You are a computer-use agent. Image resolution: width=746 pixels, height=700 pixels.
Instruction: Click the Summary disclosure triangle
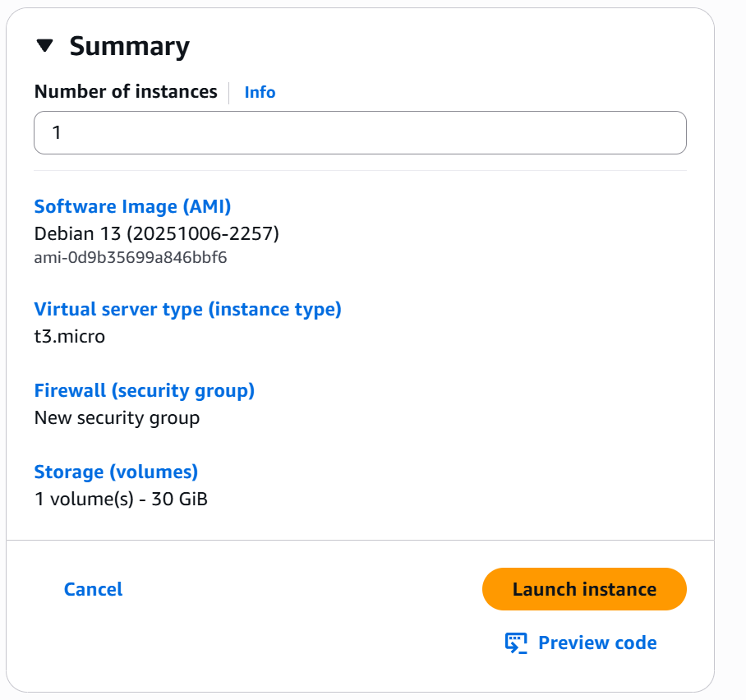point(47,47)
